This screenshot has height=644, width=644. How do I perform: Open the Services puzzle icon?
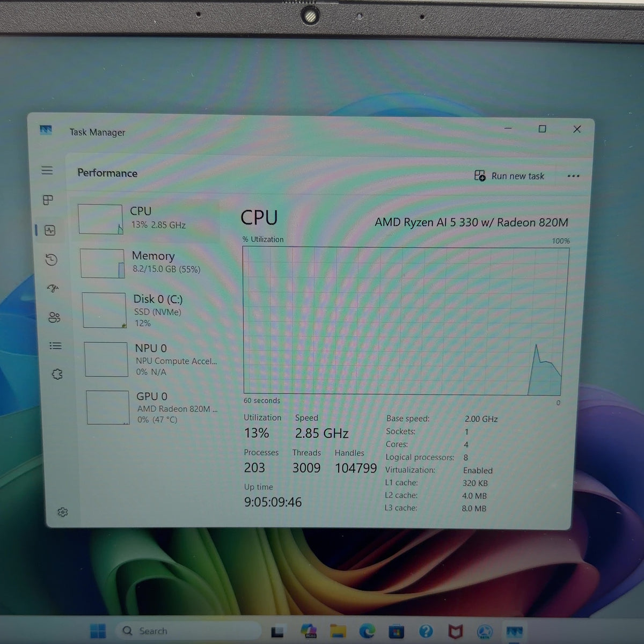57,374
